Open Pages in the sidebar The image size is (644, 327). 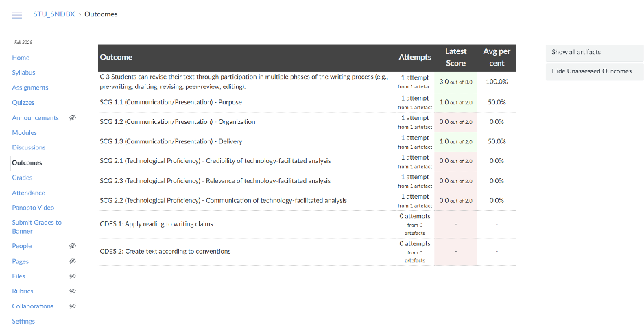tap(20, 261)
